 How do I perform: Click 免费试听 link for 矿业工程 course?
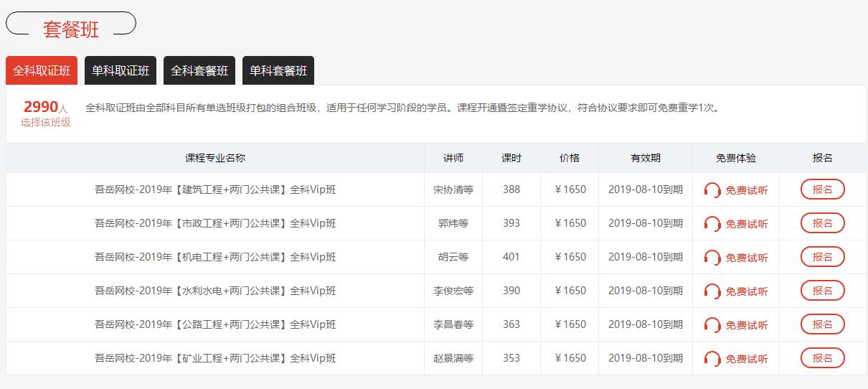[747, 359]
